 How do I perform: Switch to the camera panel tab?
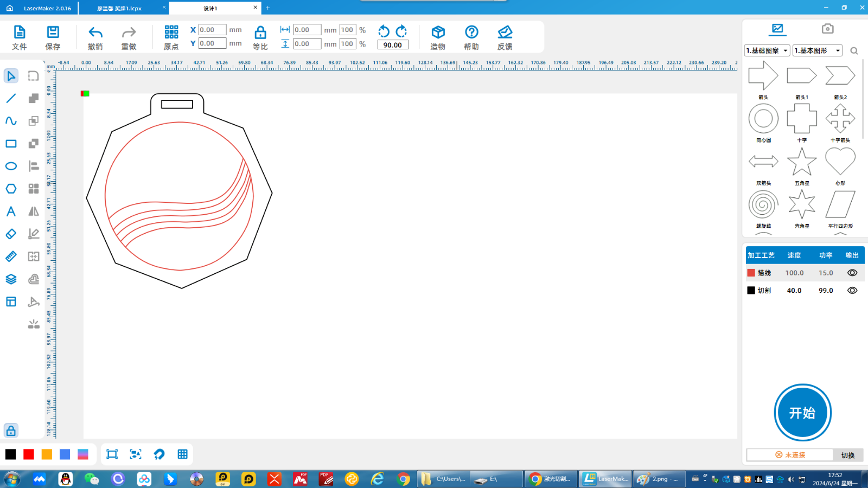[827, 29]
